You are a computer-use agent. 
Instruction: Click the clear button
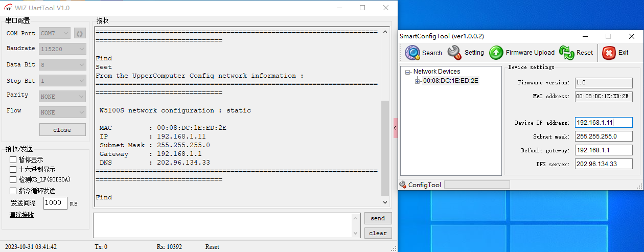(x=378, y=233)
